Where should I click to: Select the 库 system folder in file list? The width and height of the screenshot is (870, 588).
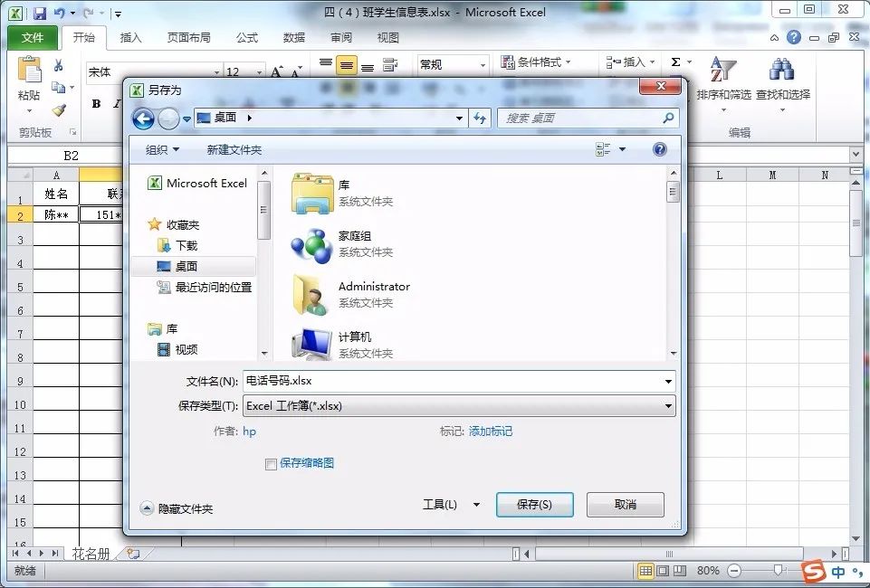click(x=343, y=193)
